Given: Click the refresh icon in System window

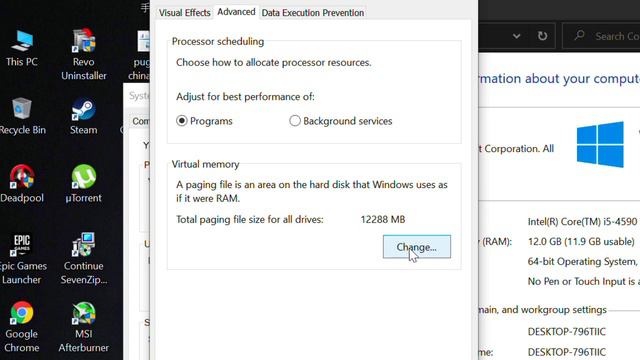Looking at the screenshot, I should pyautogui.click(x=542, y=36).
